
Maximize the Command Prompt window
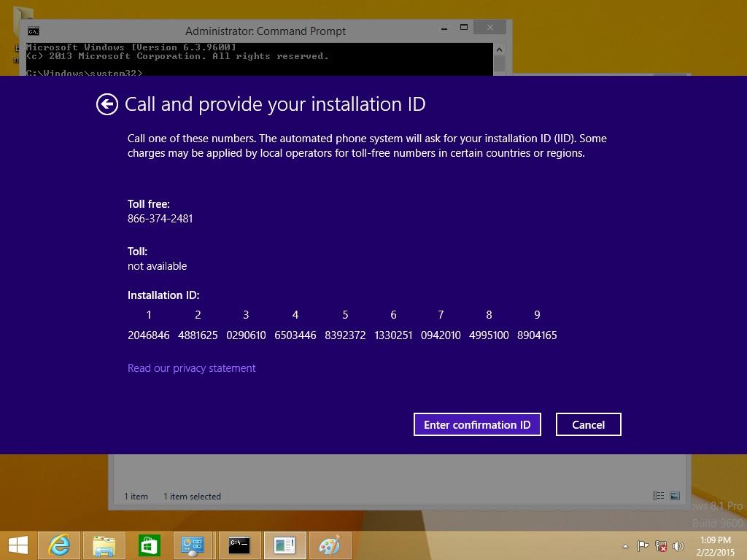coord(464,28)
